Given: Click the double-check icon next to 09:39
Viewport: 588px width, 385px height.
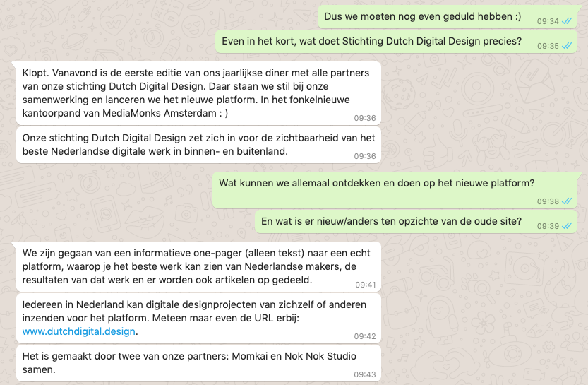Looking at the screenshot, I should click(567, 226).
